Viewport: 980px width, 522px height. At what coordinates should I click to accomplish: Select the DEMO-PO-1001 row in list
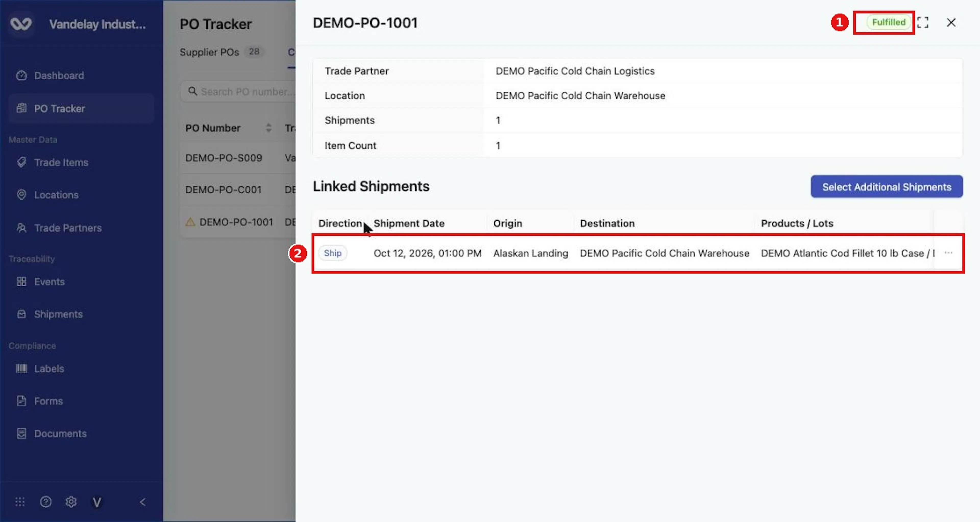point(238,222)
